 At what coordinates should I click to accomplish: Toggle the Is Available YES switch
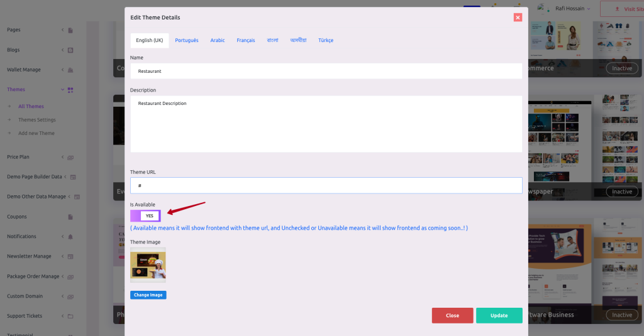145,216
